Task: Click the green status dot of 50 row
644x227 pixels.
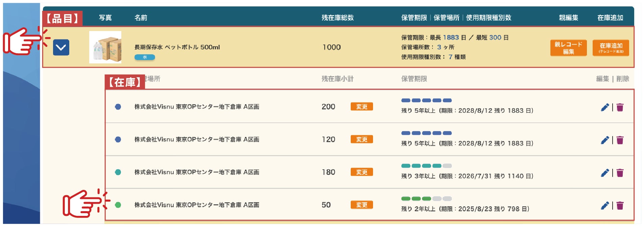Action: coord(118,205)
